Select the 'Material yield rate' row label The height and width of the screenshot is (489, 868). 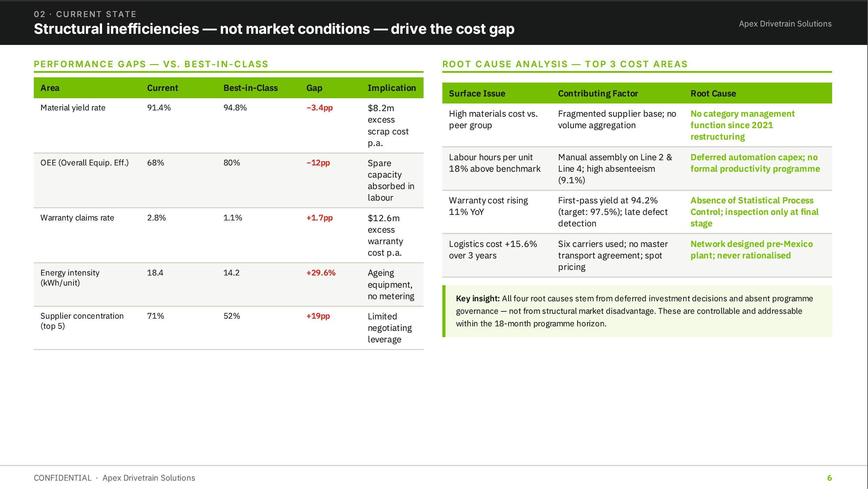tap(73, 108)
